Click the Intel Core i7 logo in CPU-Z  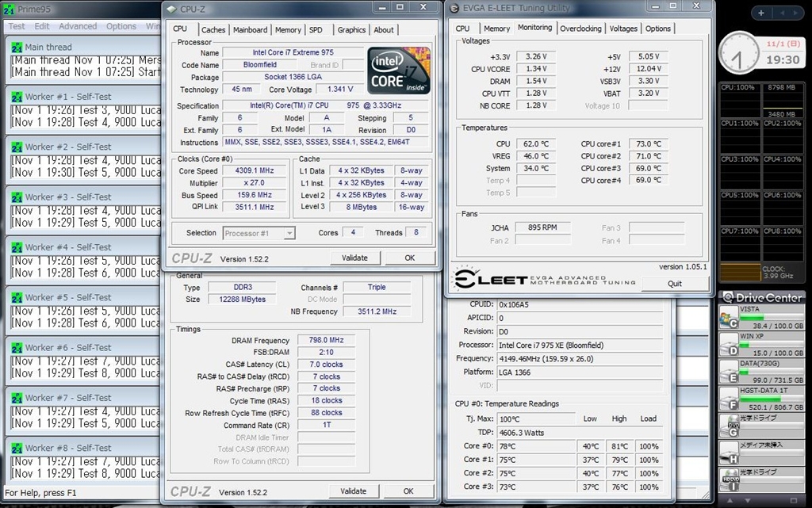[x=399, y=71]
